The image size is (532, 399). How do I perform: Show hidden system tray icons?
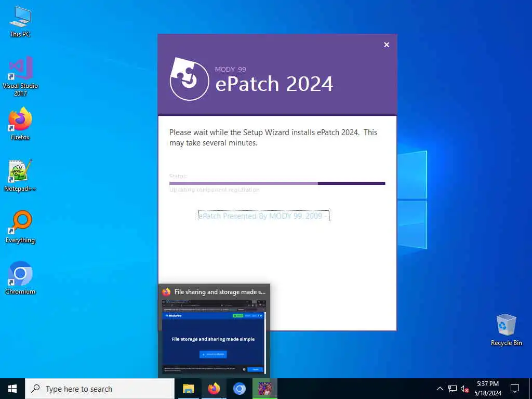click(x=440, y=389)
